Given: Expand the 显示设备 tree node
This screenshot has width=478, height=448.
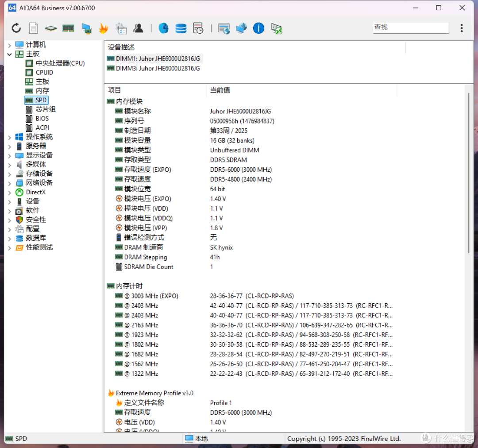Looking at the screenshot, I should coord(9,156).
